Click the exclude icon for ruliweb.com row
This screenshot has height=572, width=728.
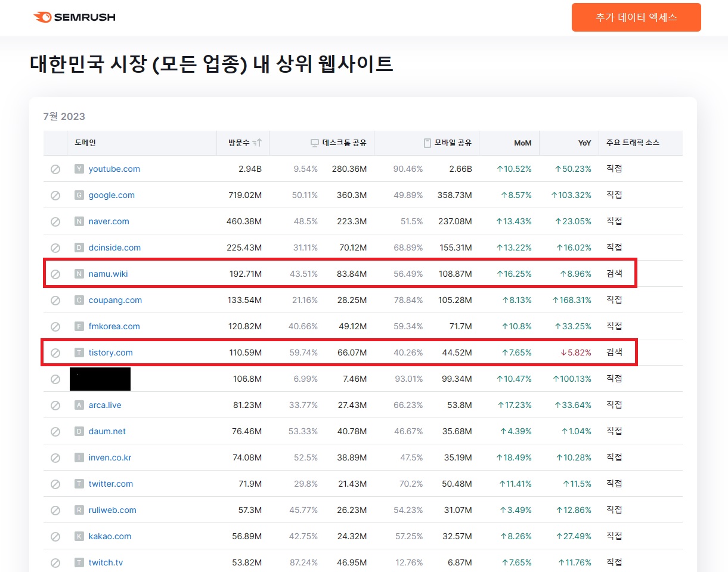click(x=55, y=511)
